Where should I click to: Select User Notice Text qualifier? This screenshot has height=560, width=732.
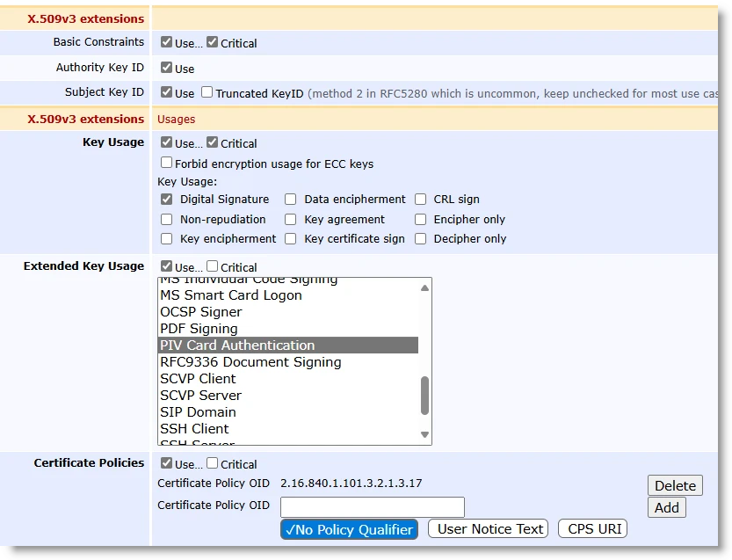pos(489,528)
